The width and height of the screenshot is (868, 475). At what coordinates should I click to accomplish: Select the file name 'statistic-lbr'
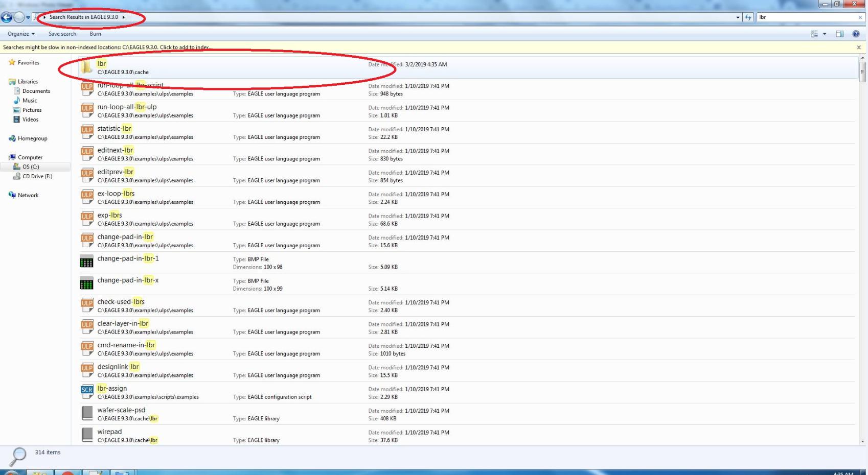[x=115, y=129]
